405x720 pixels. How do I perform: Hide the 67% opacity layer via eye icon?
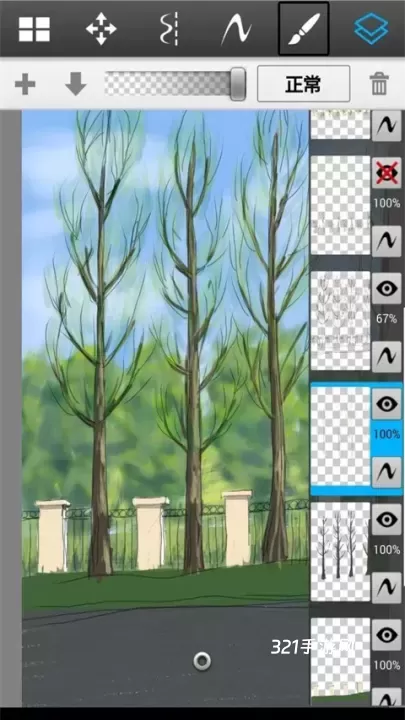tap(387, 288)
